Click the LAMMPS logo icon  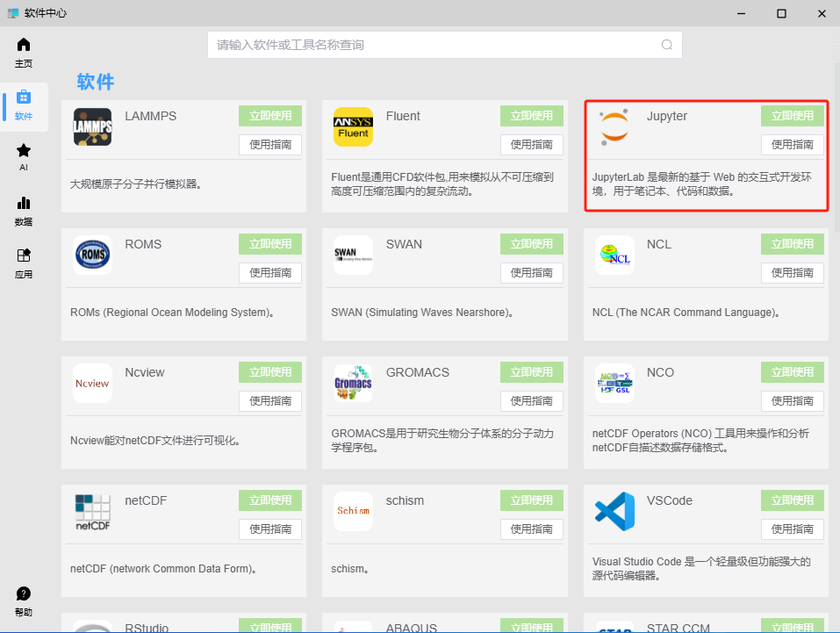tap(93, 127)
